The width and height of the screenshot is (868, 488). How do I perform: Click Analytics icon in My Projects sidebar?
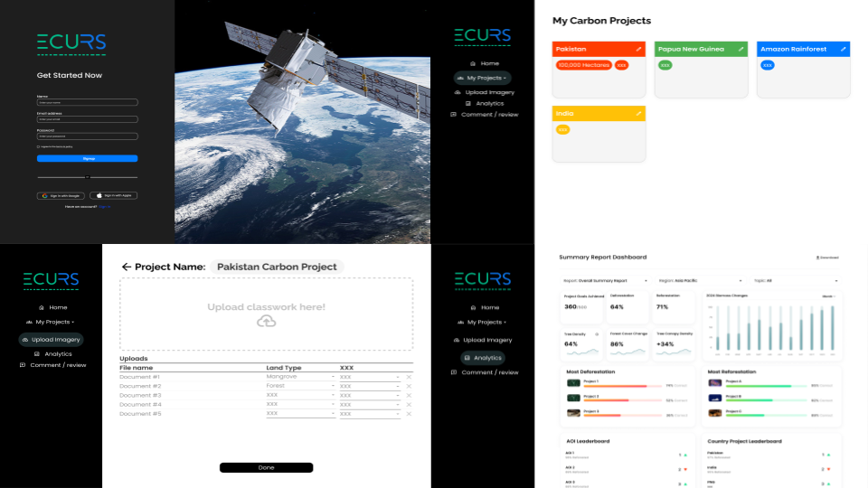click(467, 103)
